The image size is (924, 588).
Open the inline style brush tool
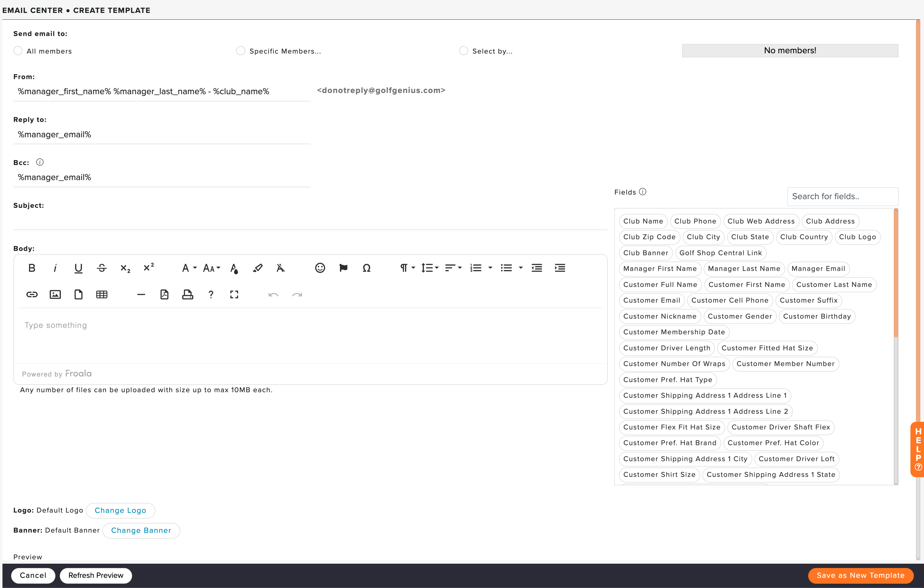257,268
